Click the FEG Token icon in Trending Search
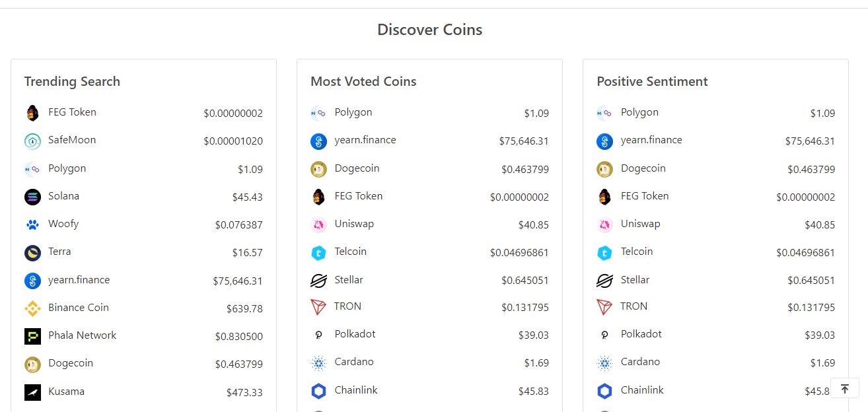The height and width of the screenshot is (412, 868). pos(32,113)
